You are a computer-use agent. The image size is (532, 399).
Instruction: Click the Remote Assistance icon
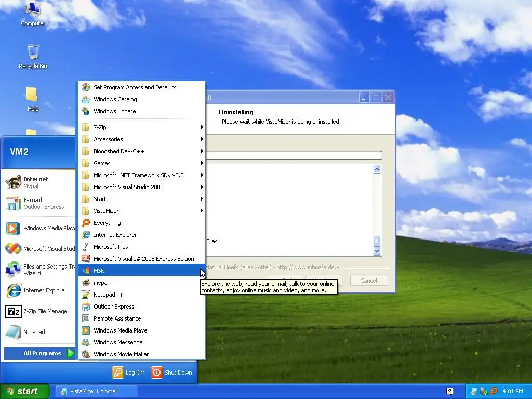coord(86,318)
